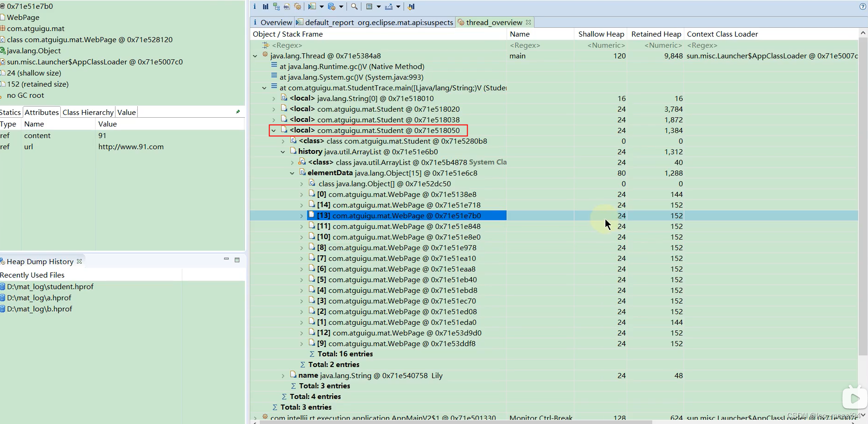Image resolution: width=868 pixels, height=424 pixels.
Task: Select the 'Total: 16 entries' row
Action: click(345, 354)
